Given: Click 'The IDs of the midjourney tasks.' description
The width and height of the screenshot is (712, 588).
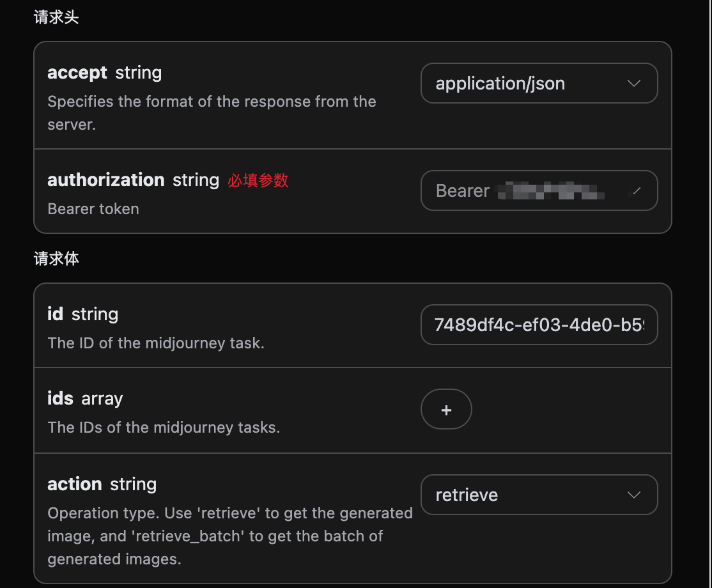Looking at the screenshot, I should click(x=164, y=428).
